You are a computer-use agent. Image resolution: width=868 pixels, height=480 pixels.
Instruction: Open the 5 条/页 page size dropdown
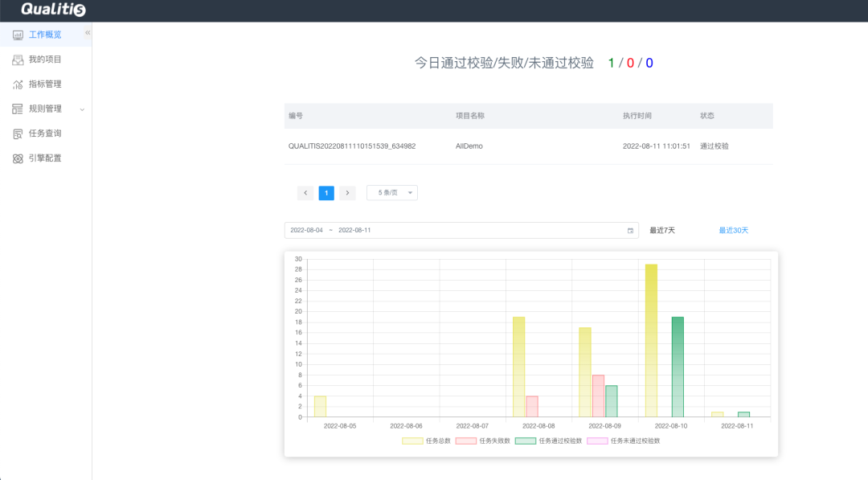pyautogui.click(x=391, y=192)
